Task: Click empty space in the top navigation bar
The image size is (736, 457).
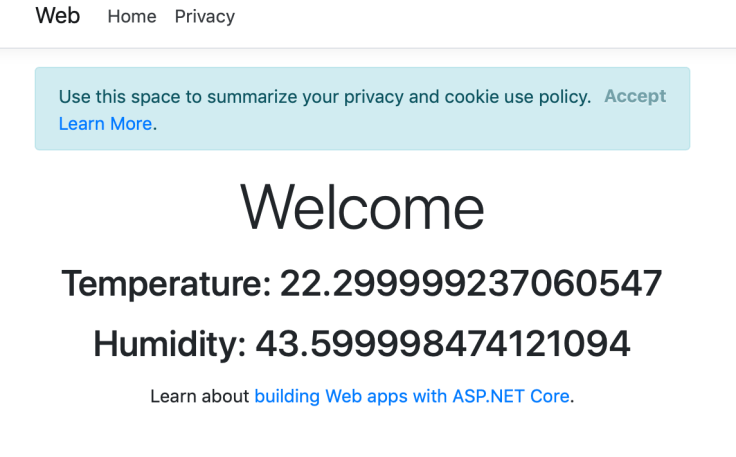Action: [x=480, y=20]
